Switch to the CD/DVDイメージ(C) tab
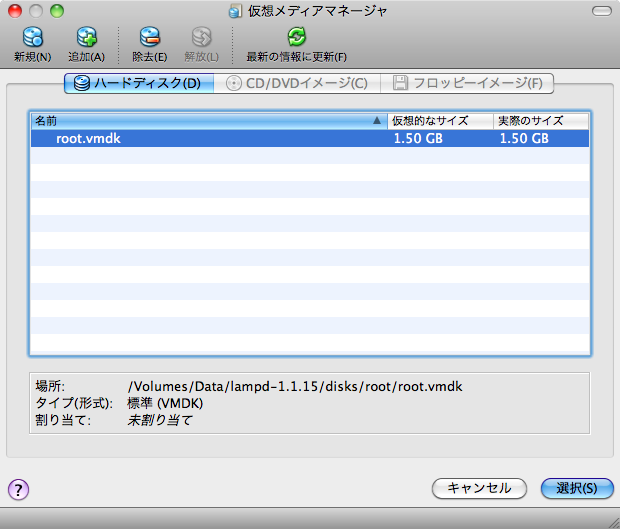 (x=297, y=83)
